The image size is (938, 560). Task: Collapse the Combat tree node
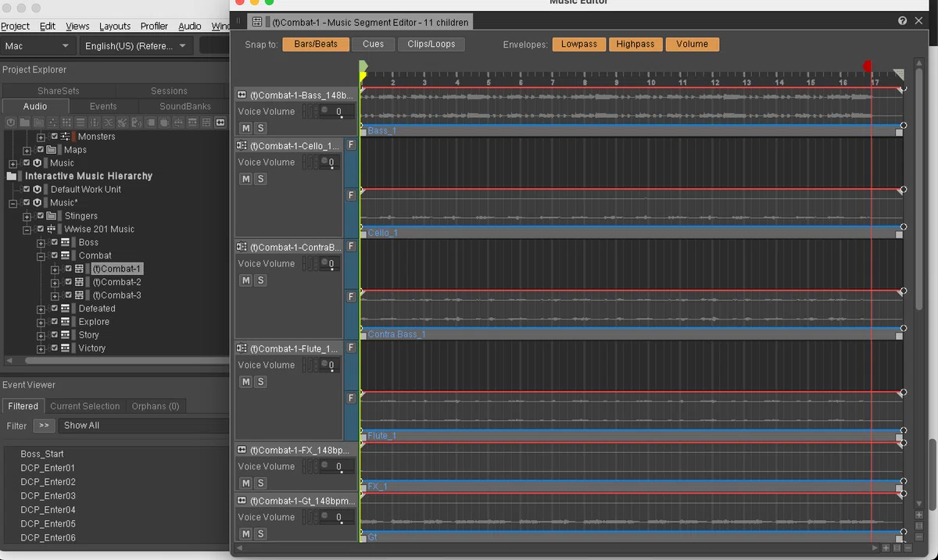coord(41,255)
